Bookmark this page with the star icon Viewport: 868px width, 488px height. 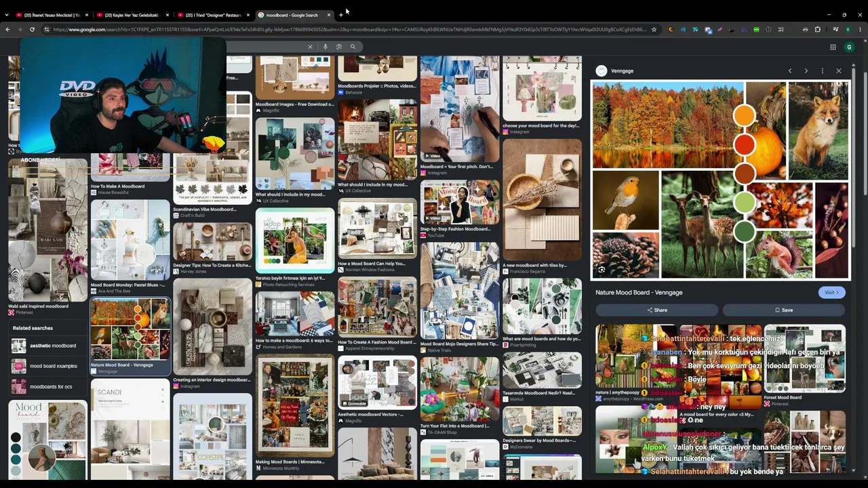click(x=654, y=29)
